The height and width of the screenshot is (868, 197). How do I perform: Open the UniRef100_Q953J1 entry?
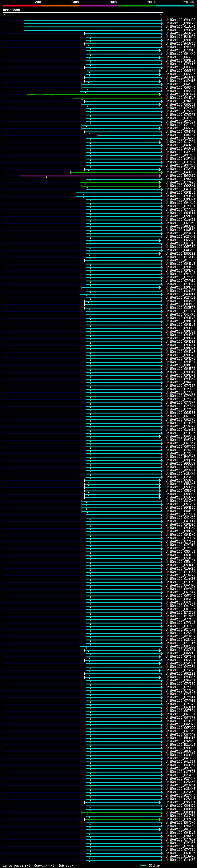(x=180, y=802)
